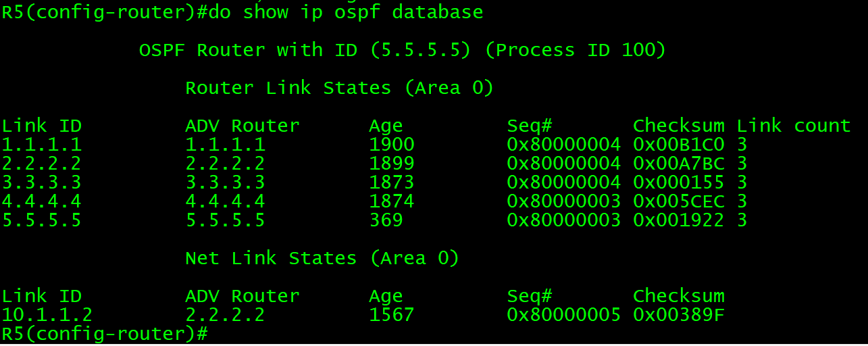Click the 'Link count' column header
The width and height of the screenshot is (868, 346).
tap(793, 126)
